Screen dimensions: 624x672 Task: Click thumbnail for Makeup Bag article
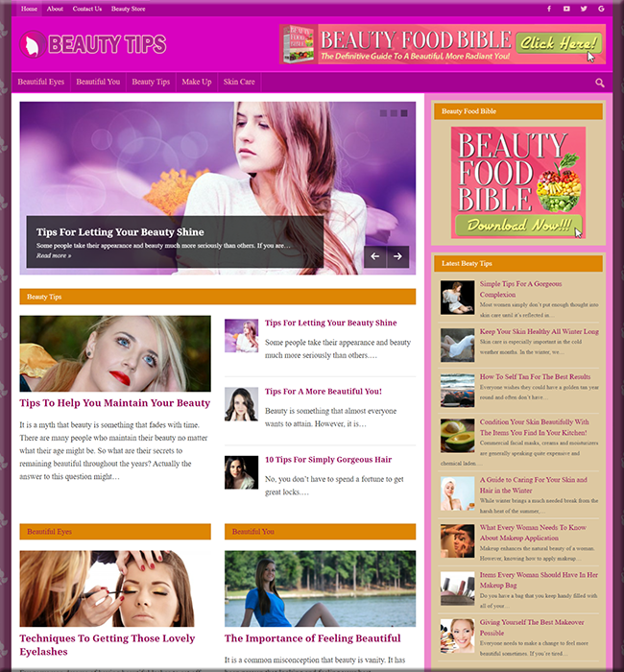(457, 588)
